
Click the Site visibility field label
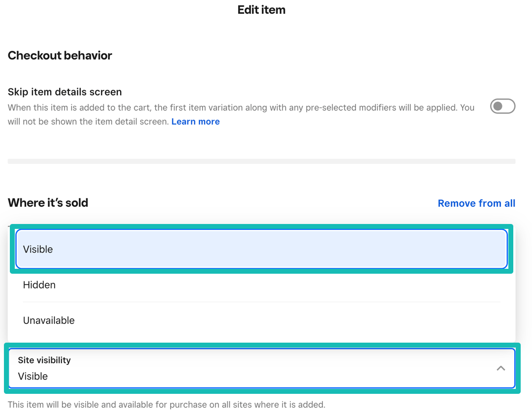pos(44,360)
